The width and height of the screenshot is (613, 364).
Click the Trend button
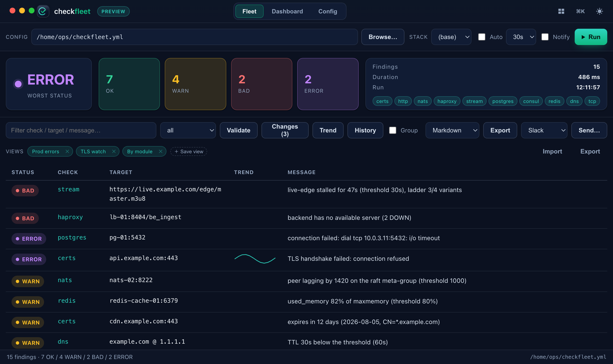pos(328,130)
